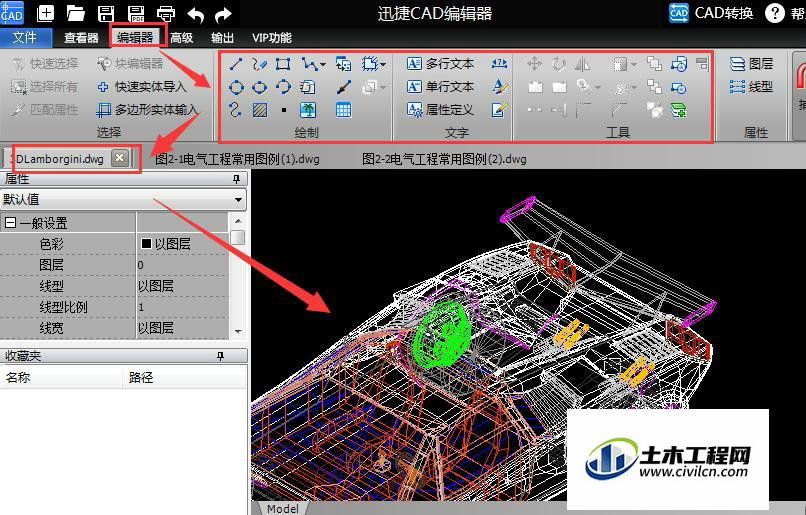The height and width of the screenshot is (515, 806).
Task: Click the 线型比例 value field
Action: [x=182, y=307]
